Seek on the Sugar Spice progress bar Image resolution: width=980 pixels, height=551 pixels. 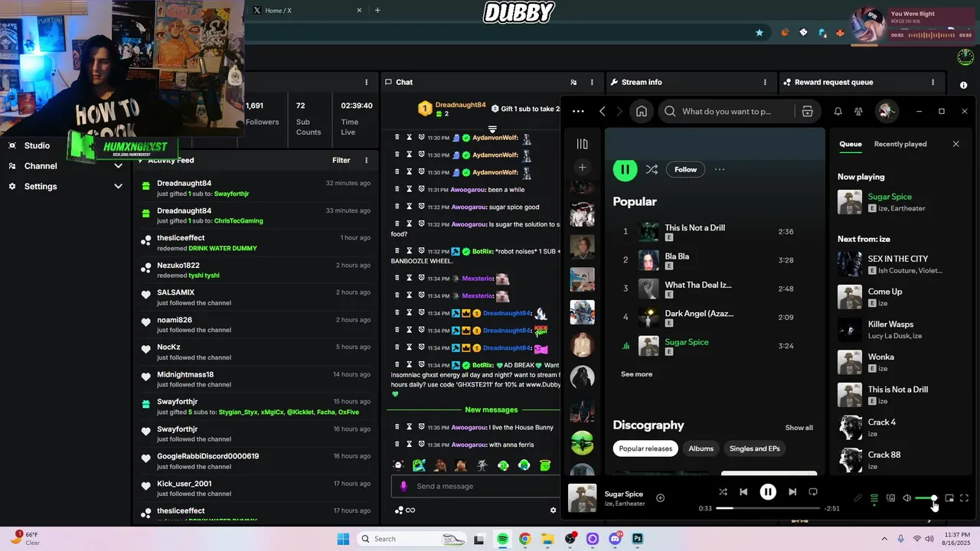[x=767, y=508]
